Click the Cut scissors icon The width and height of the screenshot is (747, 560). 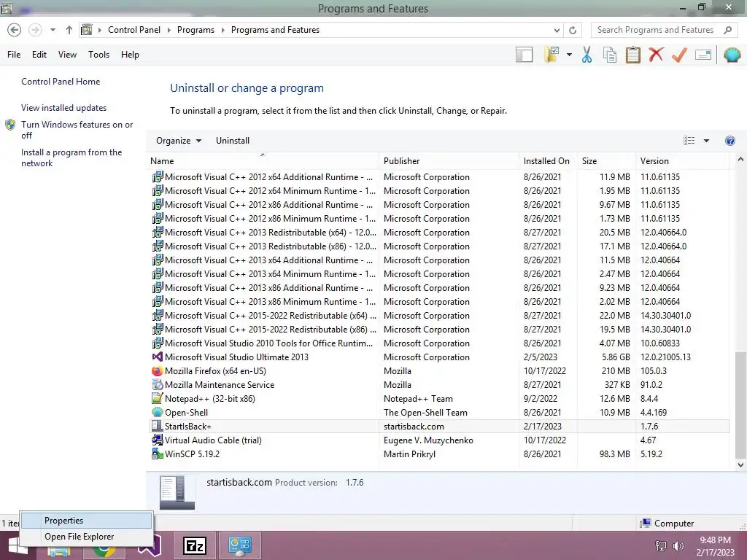pyautogui.click(x=587, y=55)
